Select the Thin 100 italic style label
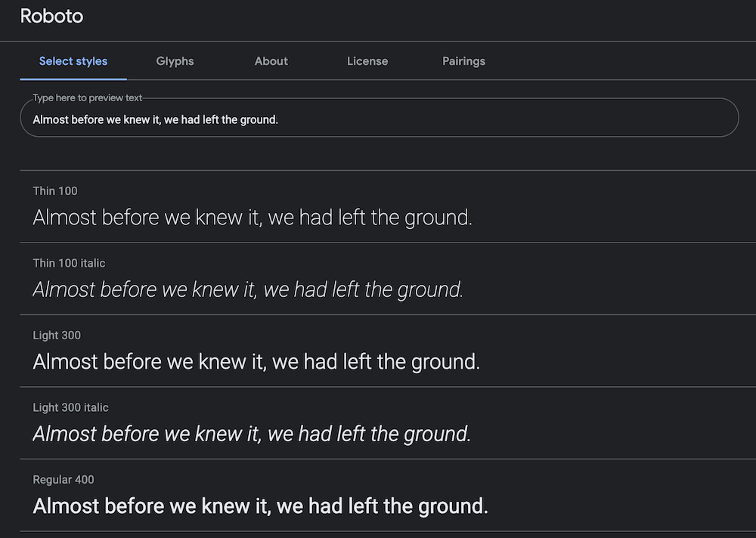 pyautogui.click(x=69, y=263)
